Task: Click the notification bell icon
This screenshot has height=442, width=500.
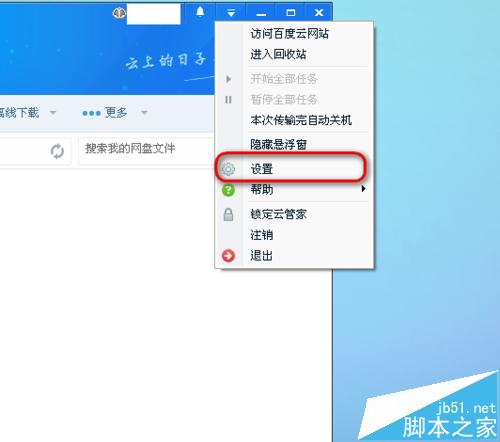Action: coord(200,12)
